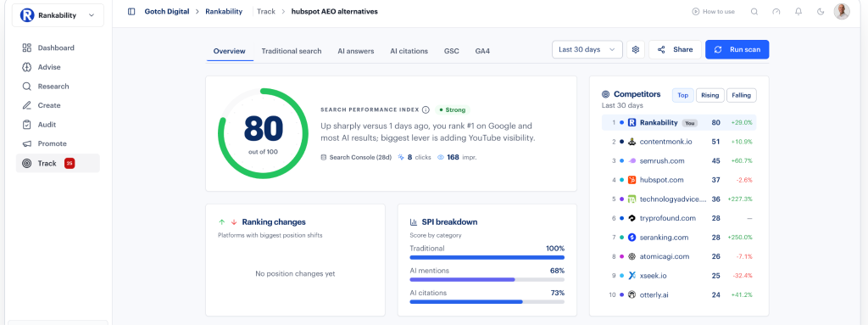Screen dimensions: 868x325
Task: Open the How to use link
Action: pos(714,12)
